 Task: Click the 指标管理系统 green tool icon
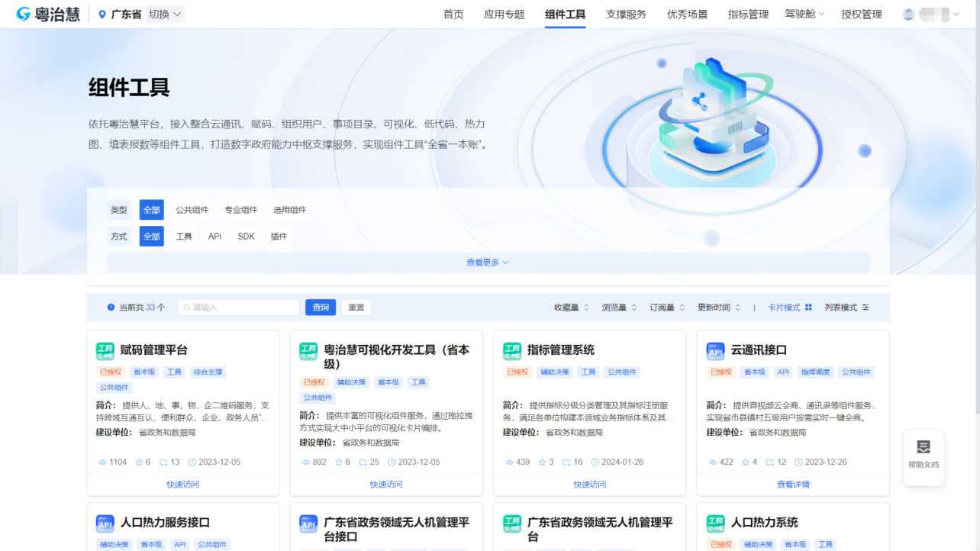[x=511, y=351]
